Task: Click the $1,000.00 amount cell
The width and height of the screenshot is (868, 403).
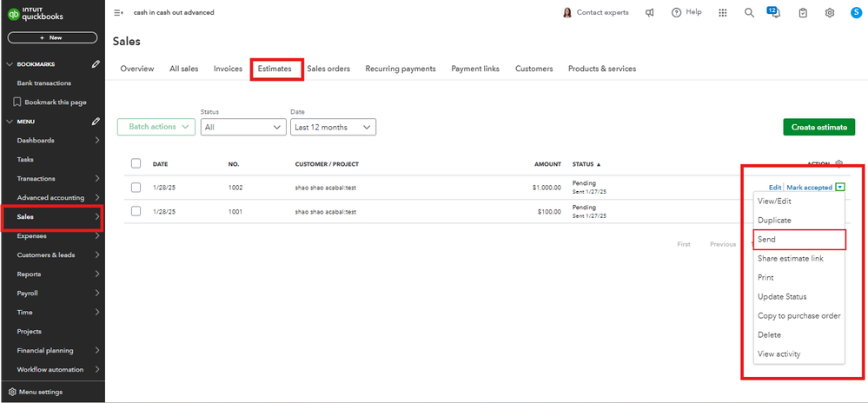Action: click(547, 188)
